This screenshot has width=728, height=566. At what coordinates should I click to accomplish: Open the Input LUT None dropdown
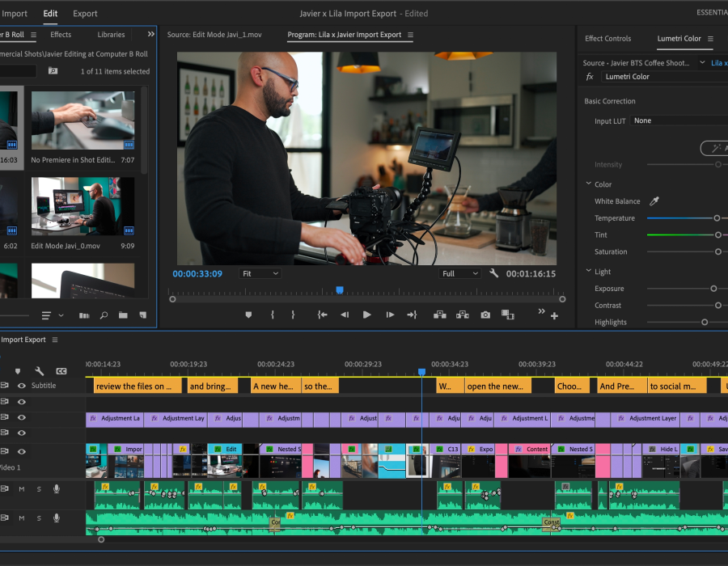679,120
